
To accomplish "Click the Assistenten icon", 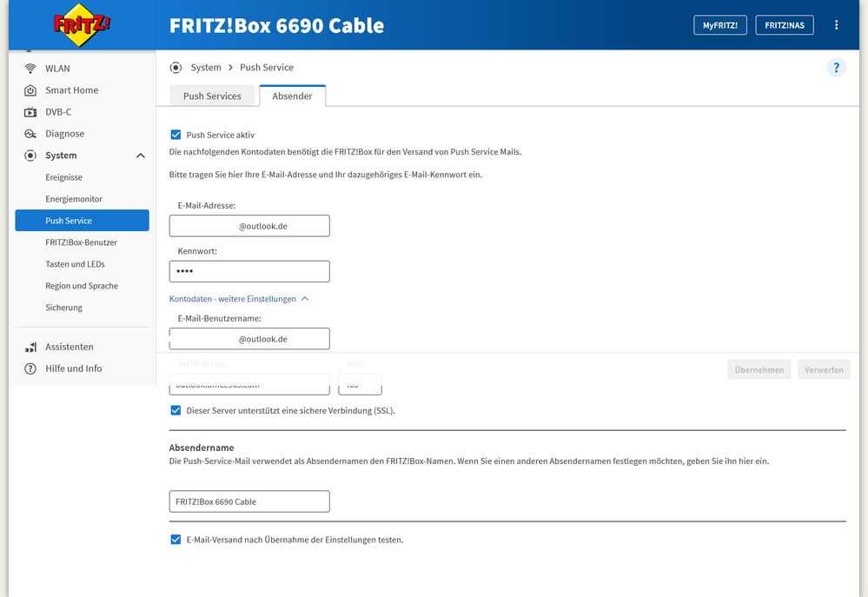I will click(x=30, y=347).
